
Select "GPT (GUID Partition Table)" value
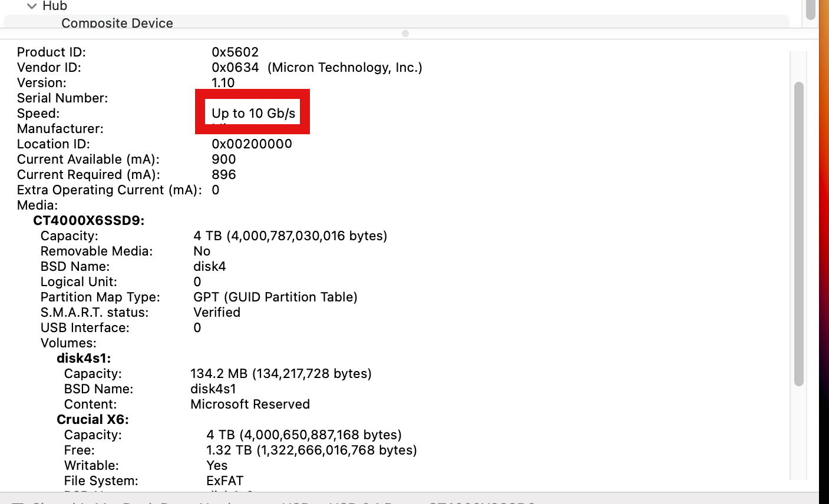pos(276,297)
